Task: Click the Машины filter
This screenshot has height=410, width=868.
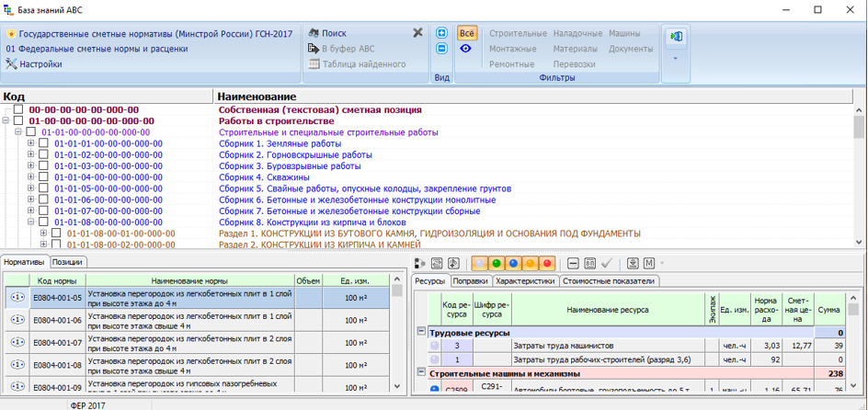Action: (625, 33)
